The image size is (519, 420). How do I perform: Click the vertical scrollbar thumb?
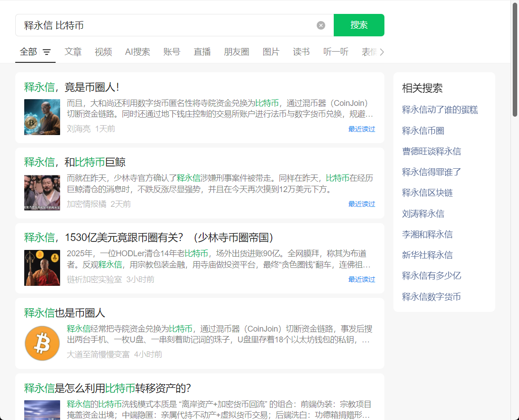click(x=515, y=58)
